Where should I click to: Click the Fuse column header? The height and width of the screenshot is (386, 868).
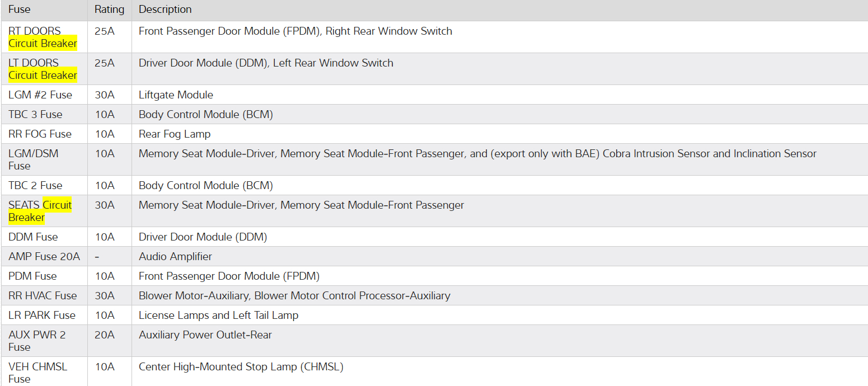pyautogui.click(x=20, y=10)
